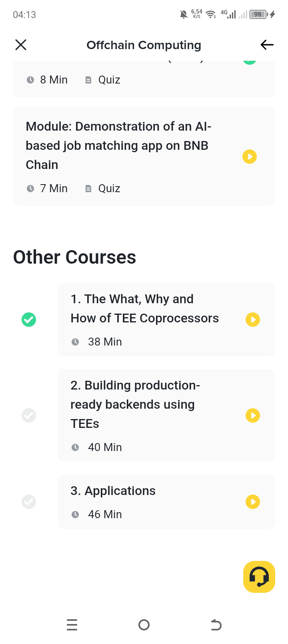Select the TEE Coprocessors course card
The width and height of the screenshot is (288, 644).
coord(166,320)
